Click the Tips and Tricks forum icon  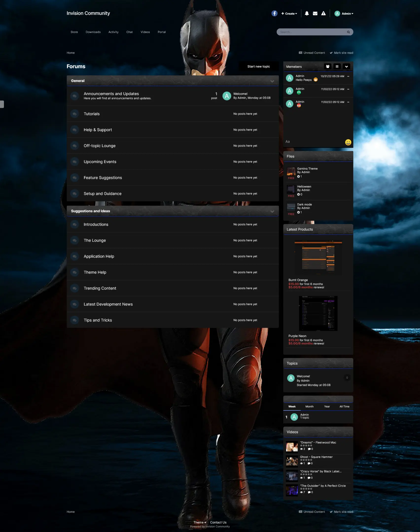coord(74,320)
